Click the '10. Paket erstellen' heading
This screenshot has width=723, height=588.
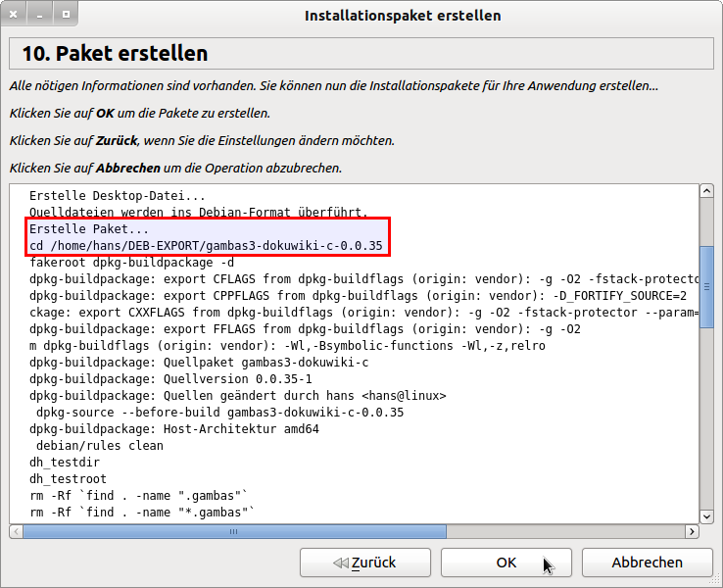111,54
